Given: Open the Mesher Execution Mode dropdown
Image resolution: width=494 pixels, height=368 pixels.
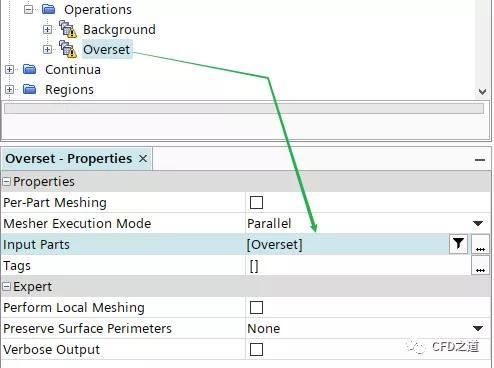Looking at the screenshot, I should pos(478,223).
